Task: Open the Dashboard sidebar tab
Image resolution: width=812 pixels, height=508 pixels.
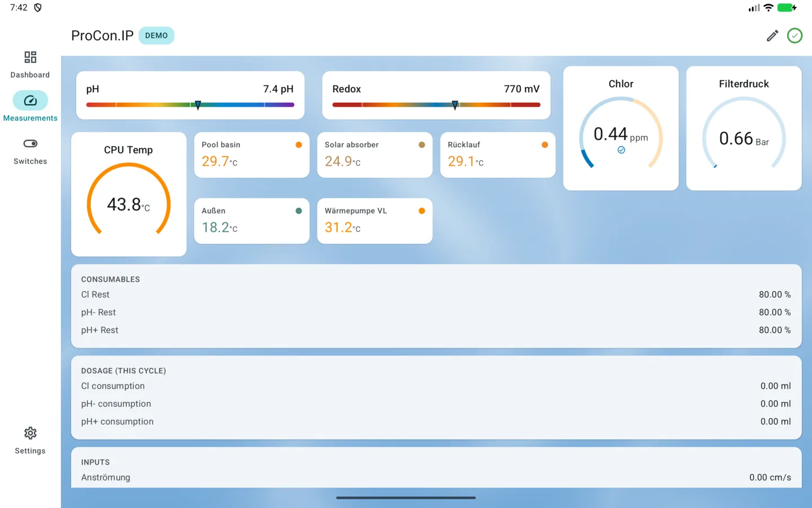Action: pos(30,65)
